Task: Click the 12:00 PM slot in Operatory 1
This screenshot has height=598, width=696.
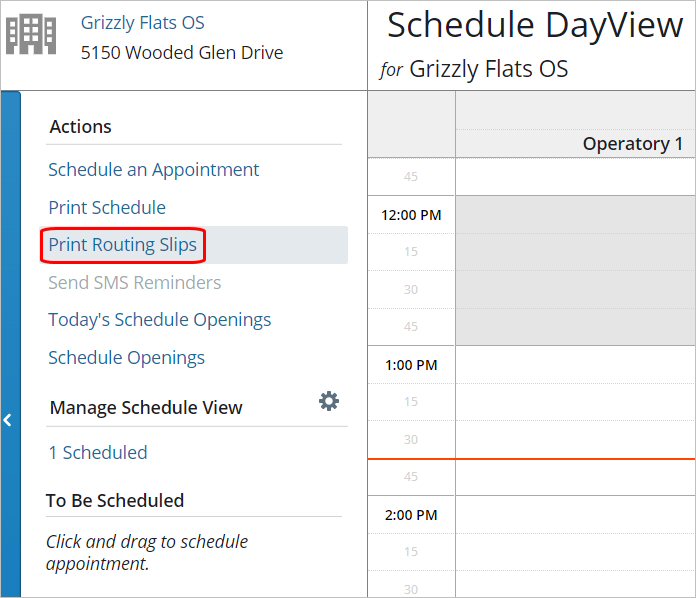Action: [x=575, y=215]
